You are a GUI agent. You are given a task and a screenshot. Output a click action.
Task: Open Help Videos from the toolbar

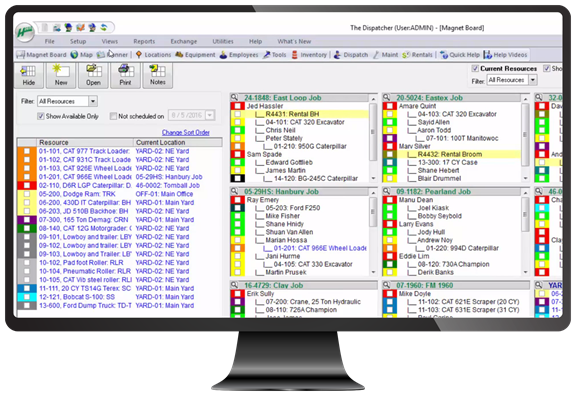tap(505, 55)
